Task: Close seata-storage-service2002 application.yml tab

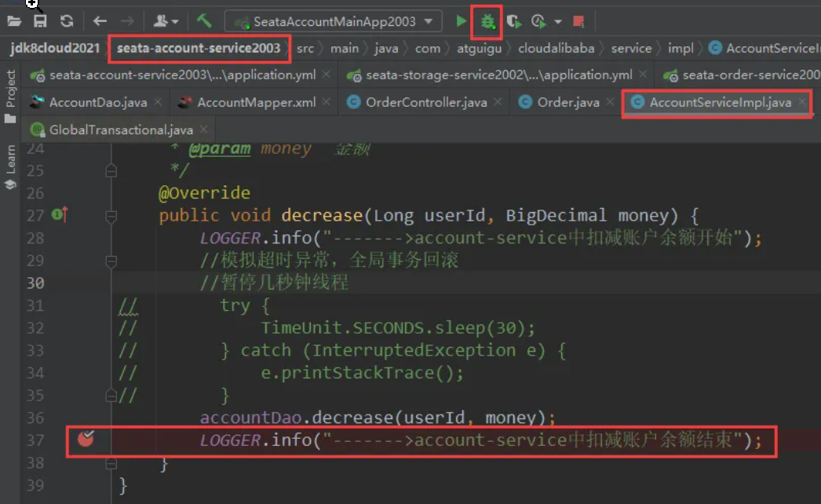Action: pyautogui.click(x=643, y=75)
